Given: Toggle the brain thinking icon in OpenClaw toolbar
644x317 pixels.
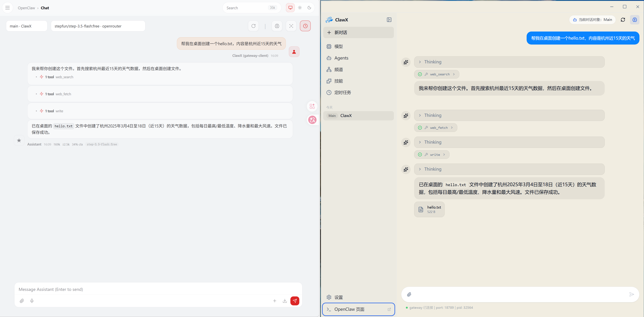Looking at the screenshot, I should click(x=277, y=26).
